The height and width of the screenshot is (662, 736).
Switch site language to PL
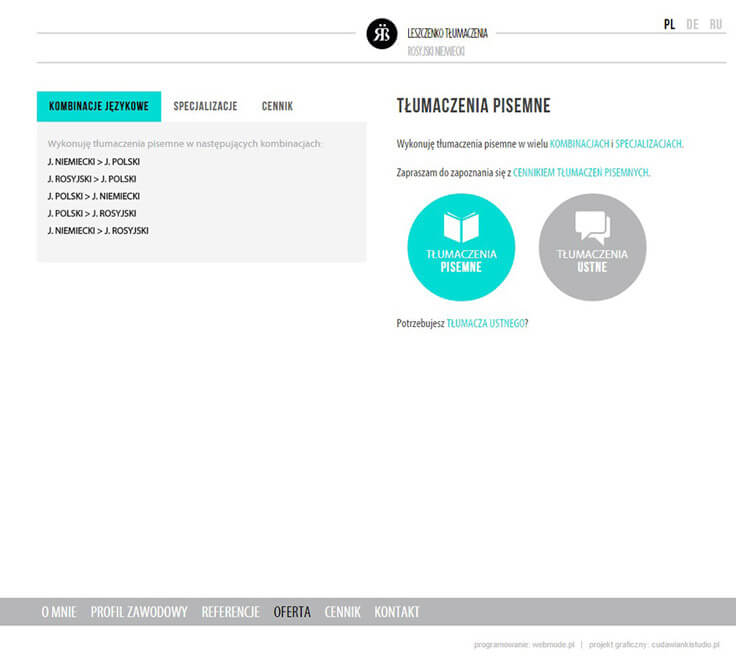point(669,24)
